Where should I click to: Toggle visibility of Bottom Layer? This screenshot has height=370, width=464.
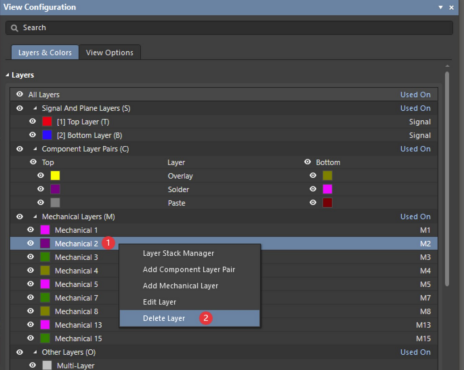point(32,135)
